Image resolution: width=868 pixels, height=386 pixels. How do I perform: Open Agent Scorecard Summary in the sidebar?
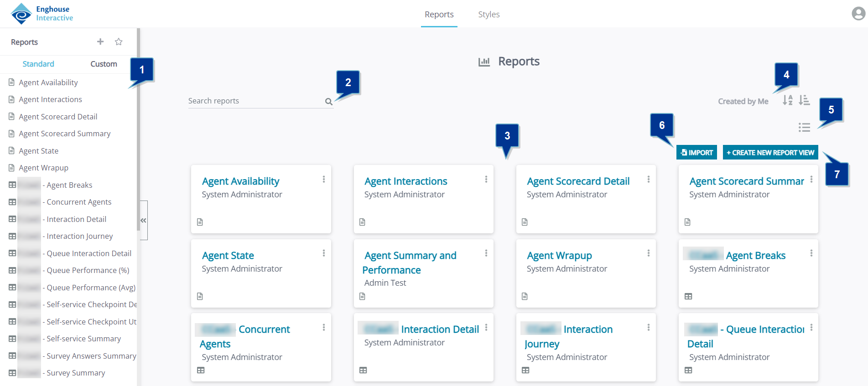click(x=64, y=134)
